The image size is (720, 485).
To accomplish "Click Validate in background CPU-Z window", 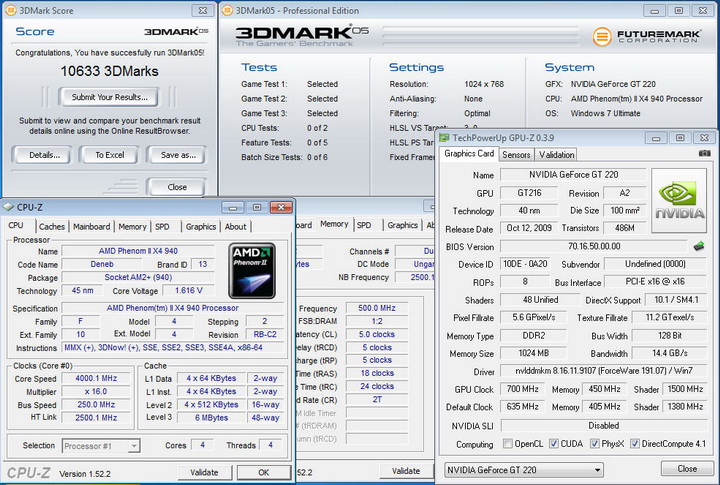I will click(x=406, y=471).
